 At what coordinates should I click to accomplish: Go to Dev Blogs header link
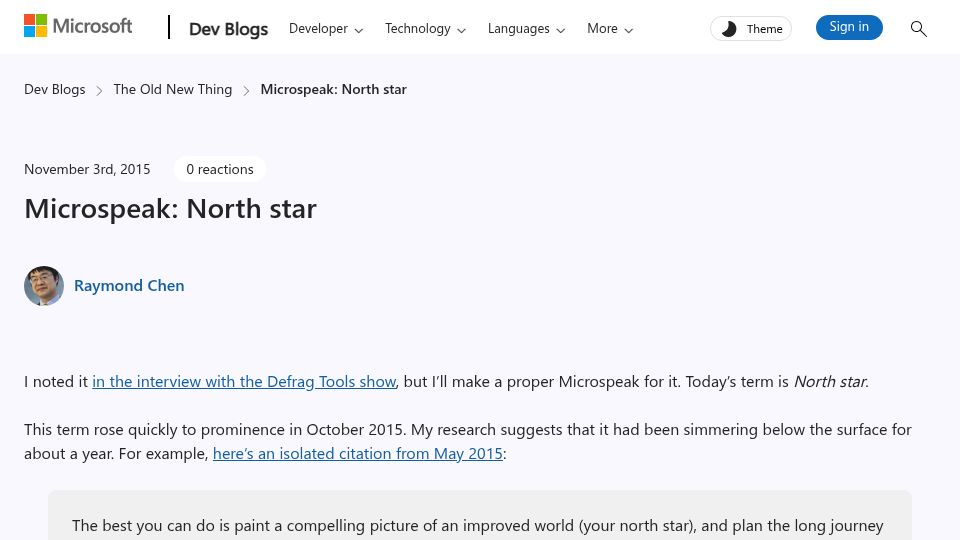[228, 29]
